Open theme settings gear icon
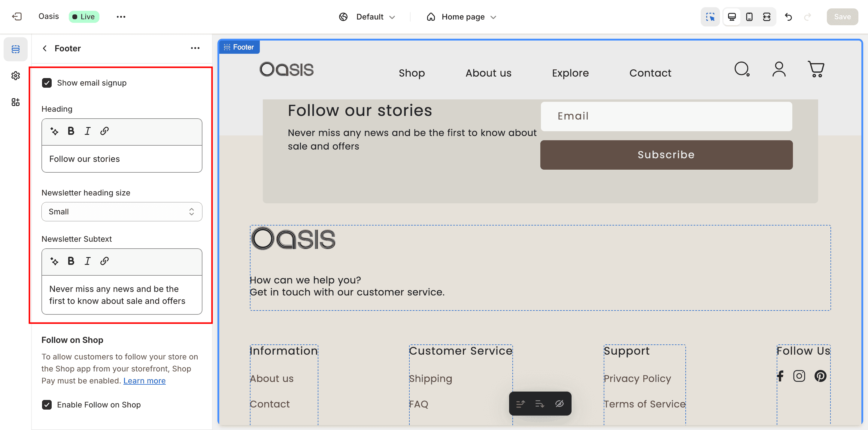The height and width of the screenshot is (430, 868). 16,75
